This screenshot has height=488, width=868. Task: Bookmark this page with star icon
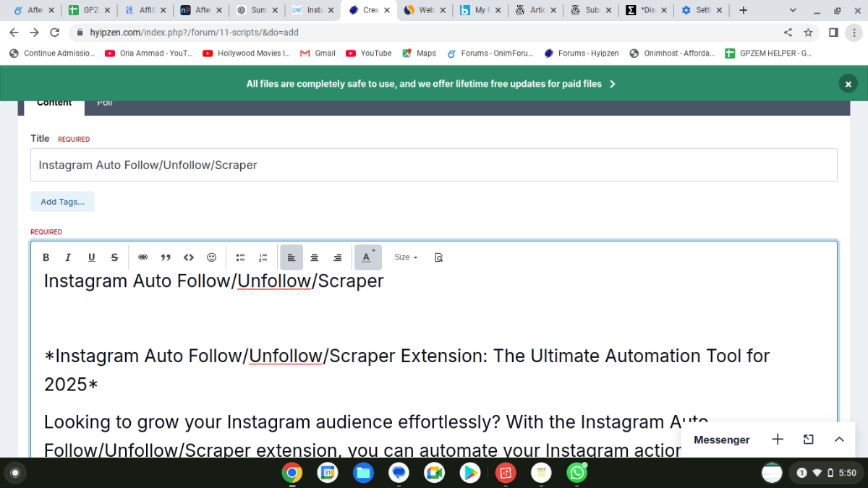(x=808, y=33)
